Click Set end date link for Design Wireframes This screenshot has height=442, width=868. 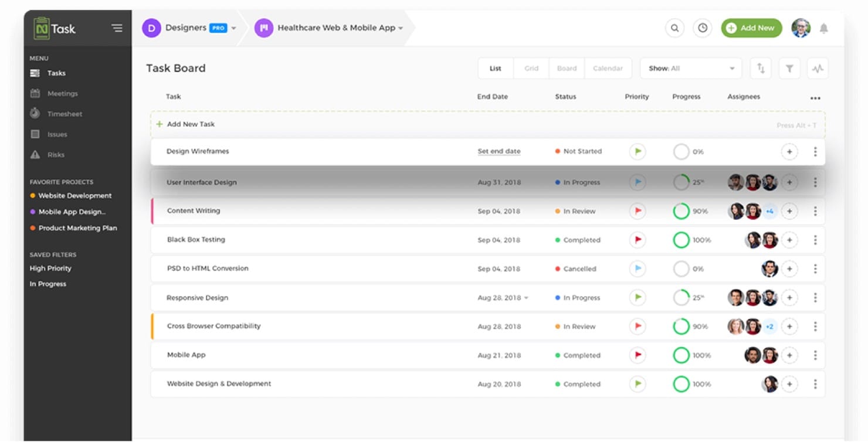coord(499,151)
